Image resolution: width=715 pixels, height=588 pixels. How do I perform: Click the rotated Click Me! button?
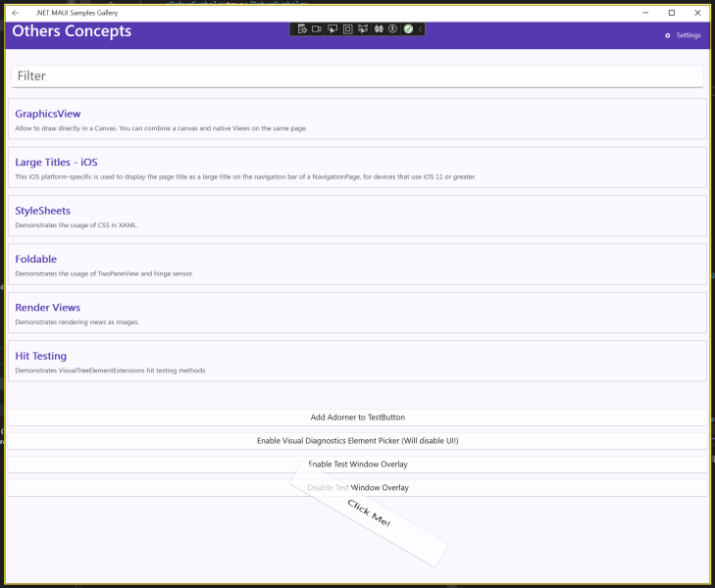pyautogui.click(x=369, y=514)
